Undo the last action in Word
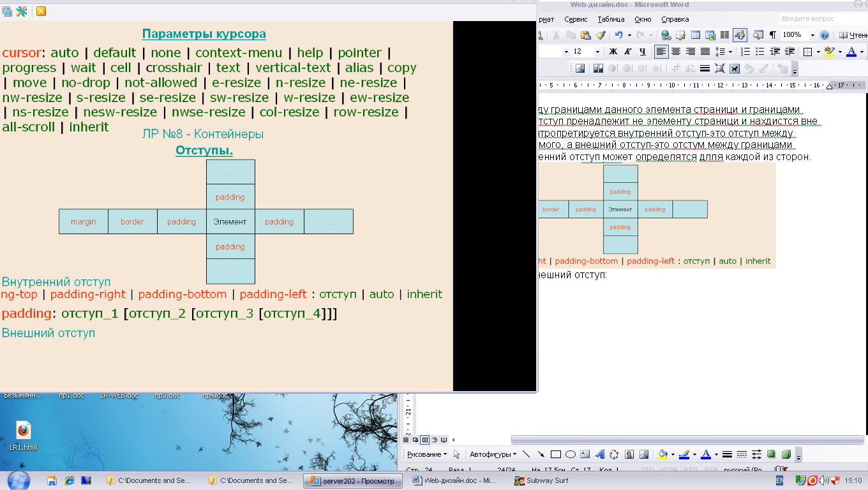This screenshot has width=868, height=490. (x=618, y=35)
